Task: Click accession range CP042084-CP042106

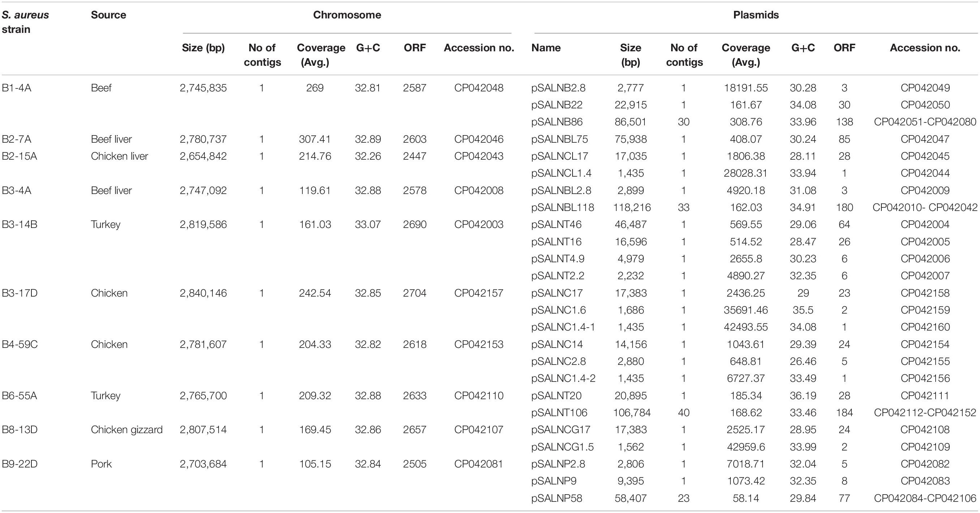Action: tap(925, 498)
